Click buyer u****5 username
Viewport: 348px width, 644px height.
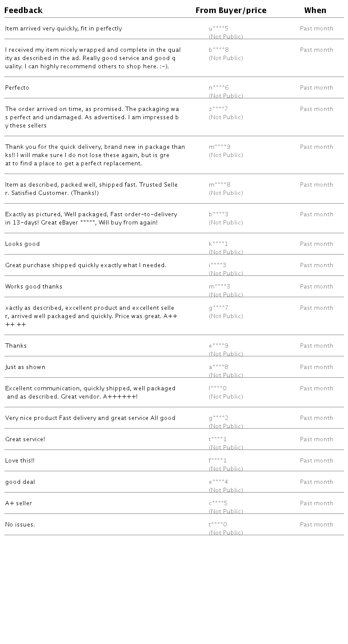(x=218, y=29)
